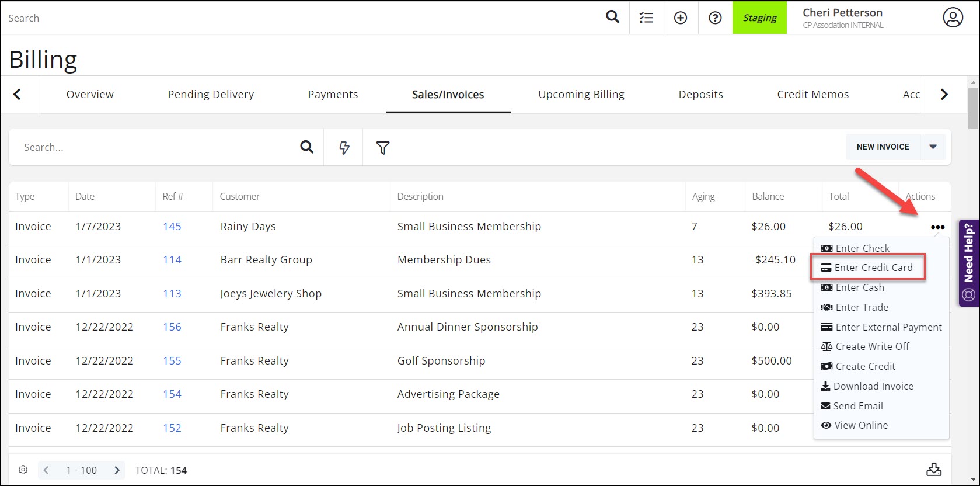Open the user profile avatar icon

click(x=953, y=18)
